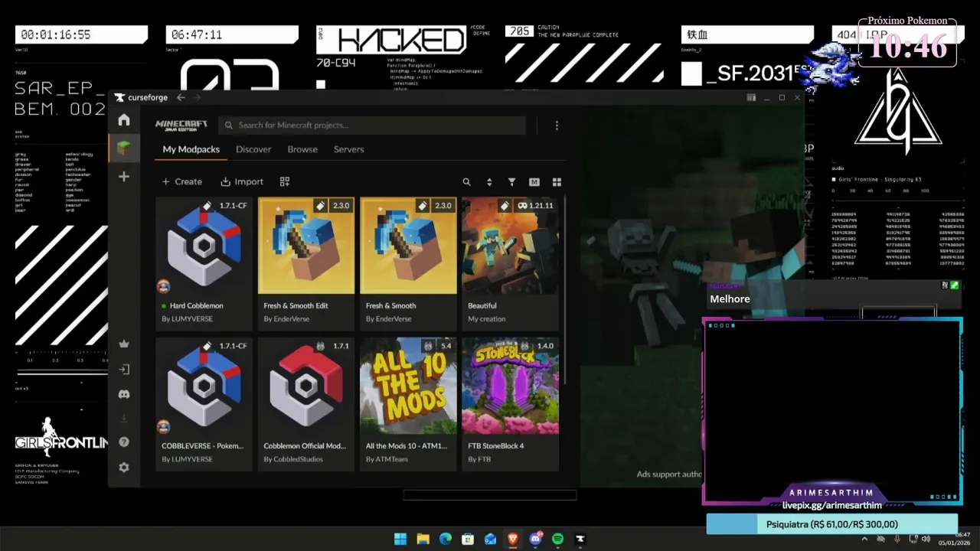
Task: Open the Beautiful modpack thumbnail
Action: pyautogui.click(x=510, y=246)
